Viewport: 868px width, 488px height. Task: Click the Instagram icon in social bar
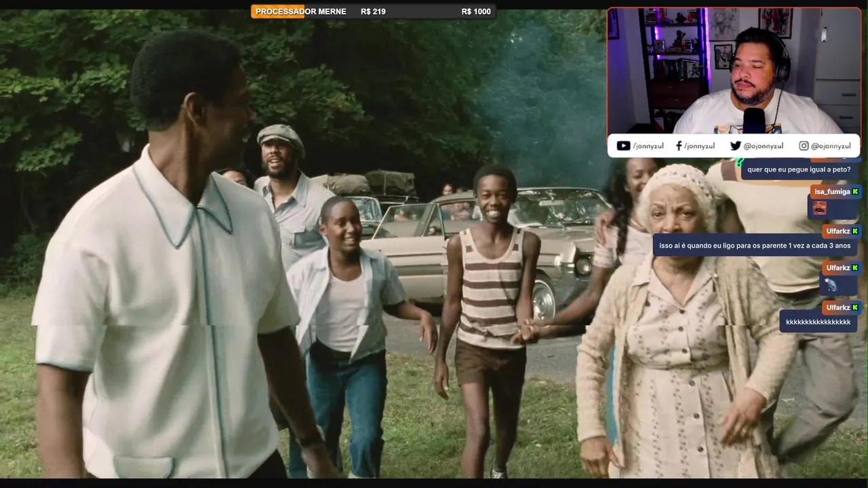click(x=804, y=146)
